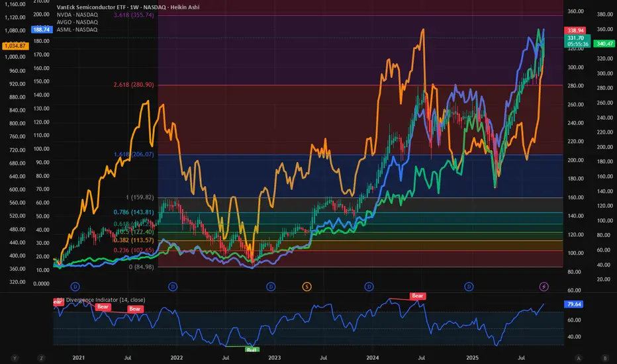This screenshot has height=364, width=617.
Task: Click the orange 1,034.87 price label
Action: tap(13, 46)
